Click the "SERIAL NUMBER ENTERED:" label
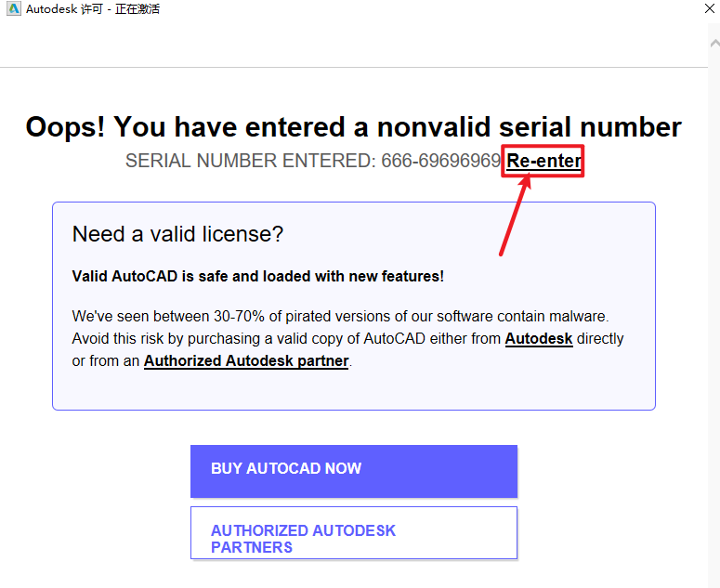 (x=251, y=162)
